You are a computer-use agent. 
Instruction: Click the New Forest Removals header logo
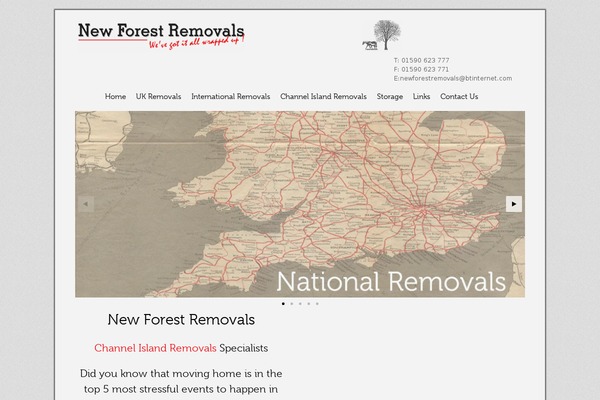point(161,35)
